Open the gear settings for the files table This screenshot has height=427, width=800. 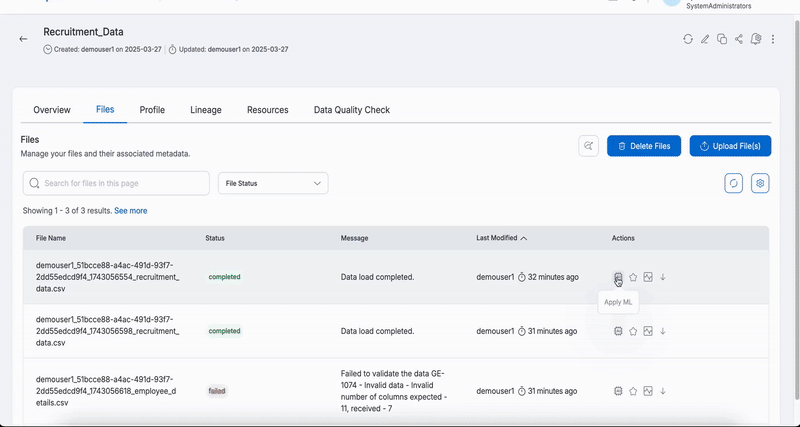click(760, 183)
